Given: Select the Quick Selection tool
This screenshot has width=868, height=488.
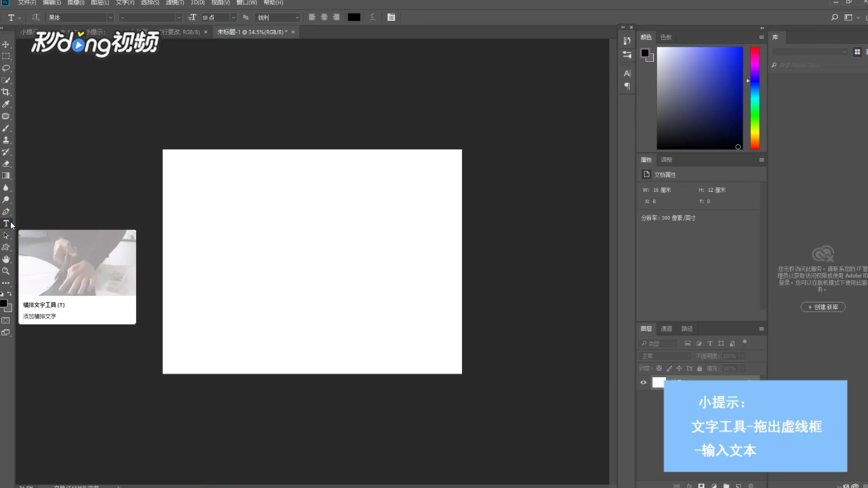Looking at the screenshot, I should point(6,80).
